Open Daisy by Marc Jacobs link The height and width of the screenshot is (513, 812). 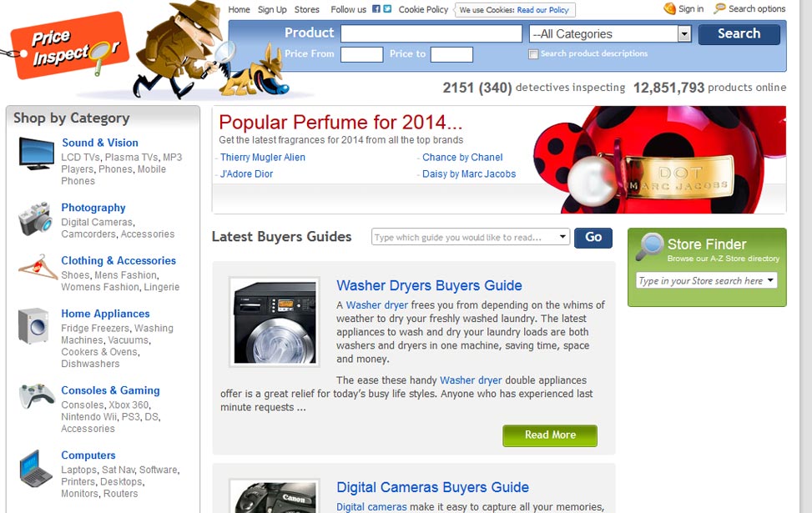pyautogui.click(x=469, y=174)
